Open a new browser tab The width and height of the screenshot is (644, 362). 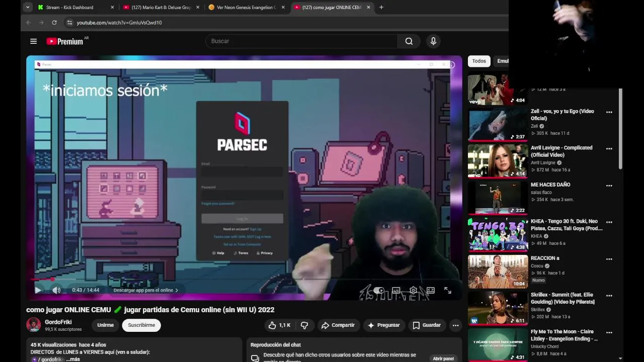click(x=381, y=8)
